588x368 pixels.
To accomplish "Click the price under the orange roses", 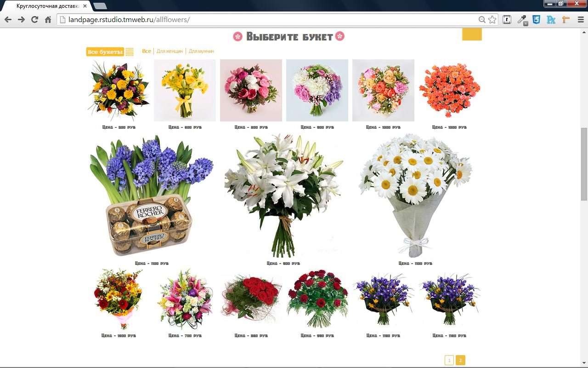I will pos(450,127).
